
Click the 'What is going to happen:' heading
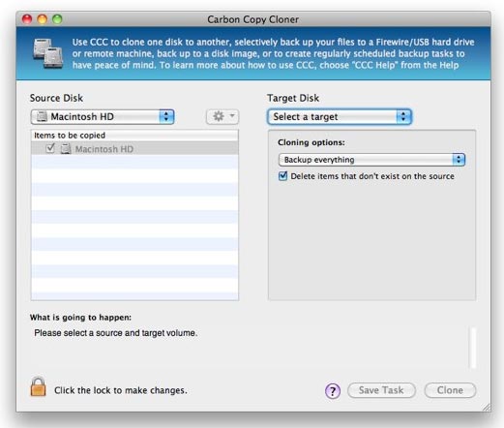[80, 318]
